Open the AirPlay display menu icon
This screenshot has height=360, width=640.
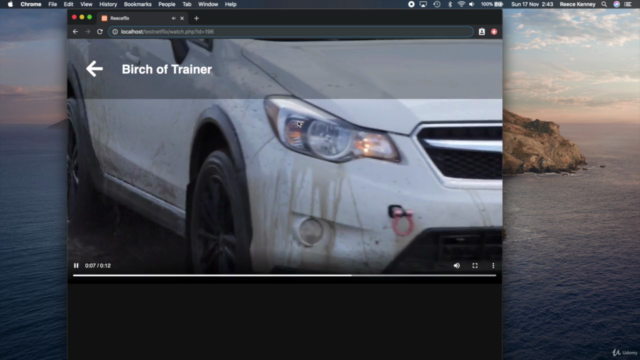click(x=423, y=4)
